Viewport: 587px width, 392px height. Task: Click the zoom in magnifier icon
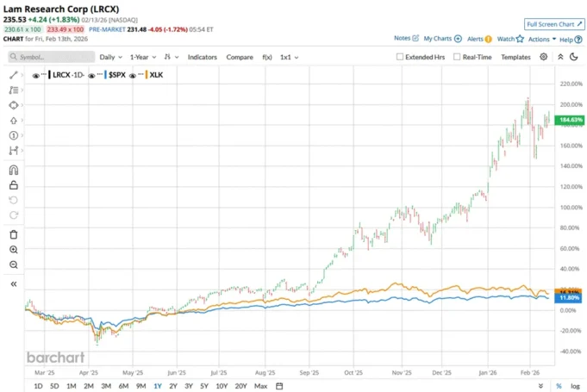pos(14,250)
